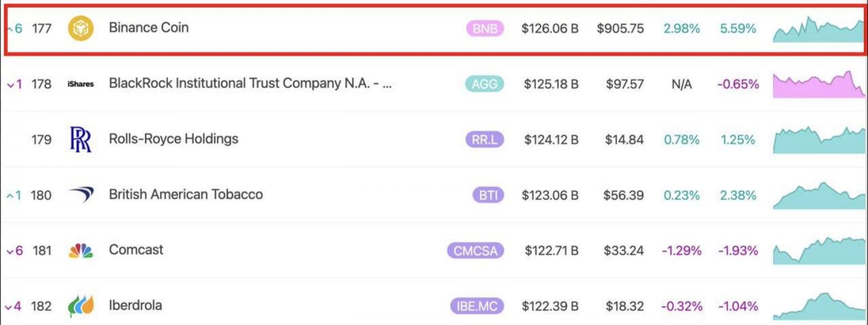Click the Binance Coin 30-day price chart
868x325 pixels.
click(818, 31)
